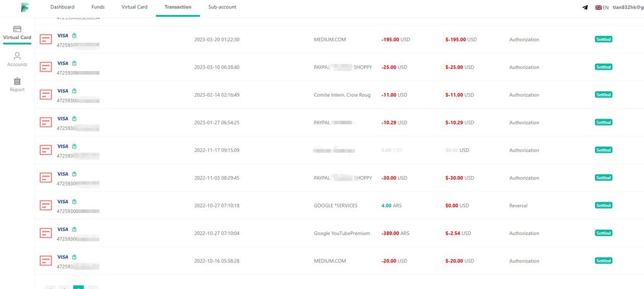The image size is (644, 289).
Task: Click the card icon for the Comite Intern. Croix Roug row
Action: [x=46, y=95]
